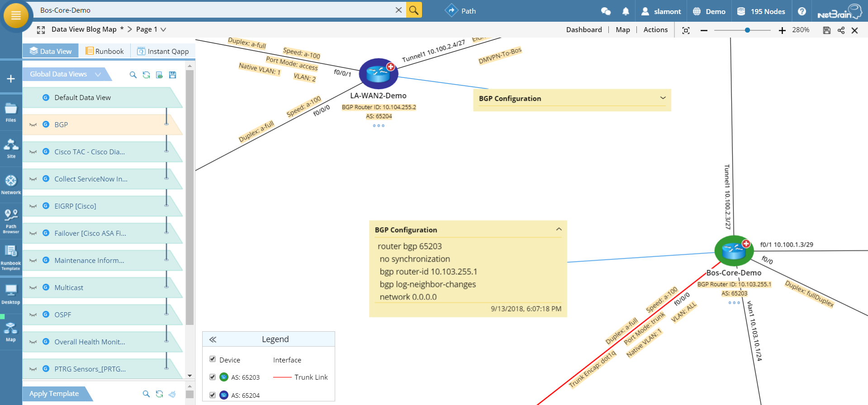Refresh the Apply Template section
This screenshot has width=868, height=405.
click(x=159, y=394)
